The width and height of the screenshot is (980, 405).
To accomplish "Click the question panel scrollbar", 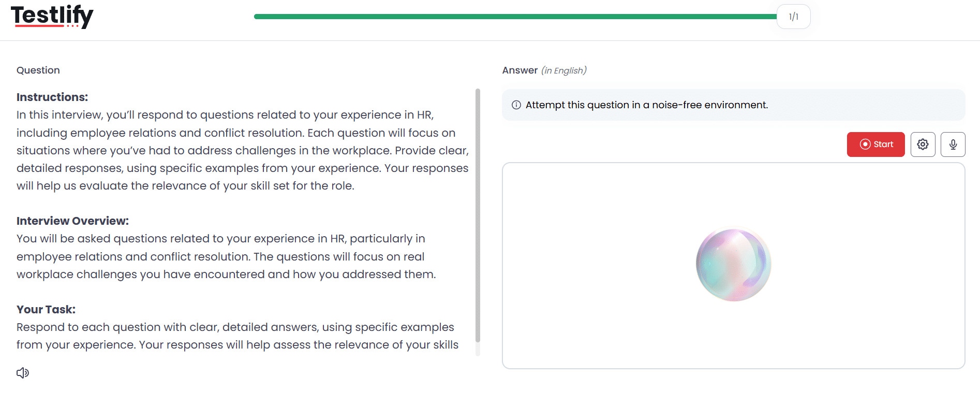I will (x=477, y=218).
